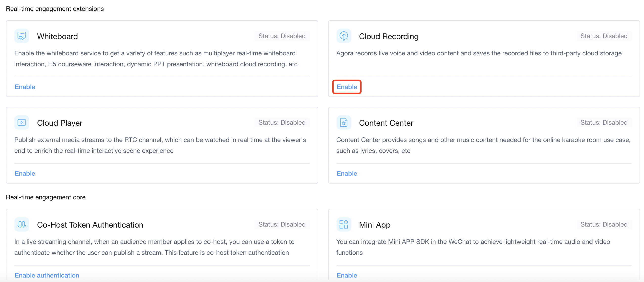This screenshot has width=644, height=282.
Task: Click the Content Center card title
Action: point(386,123)
